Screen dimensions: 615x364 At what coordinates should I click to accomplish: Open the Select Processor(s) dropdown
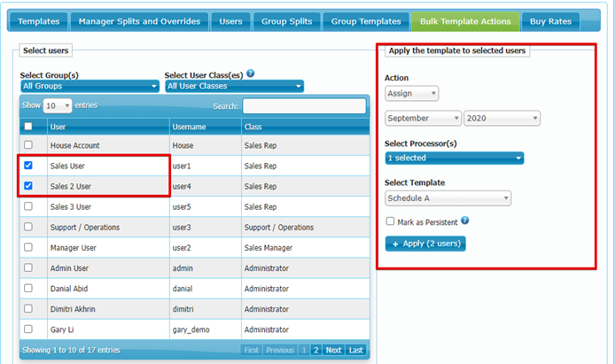tap(454, 159)
